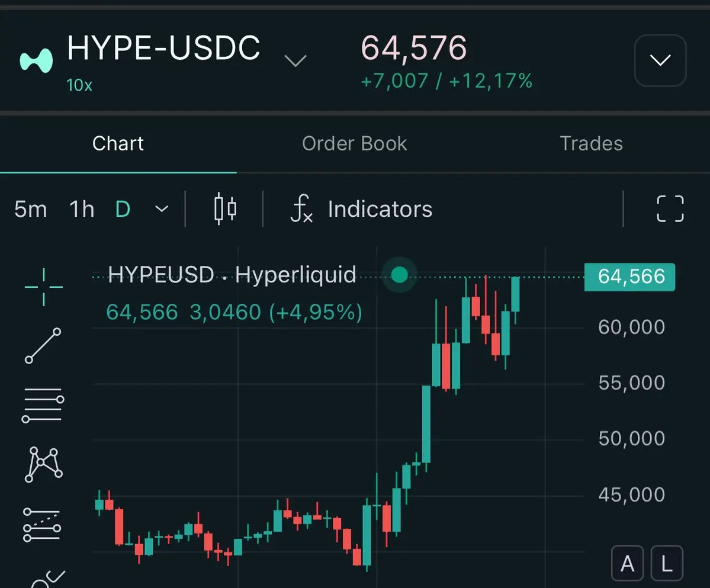
Task: Select the partially visible brush tool at bottom
Action: click(47, 579)
